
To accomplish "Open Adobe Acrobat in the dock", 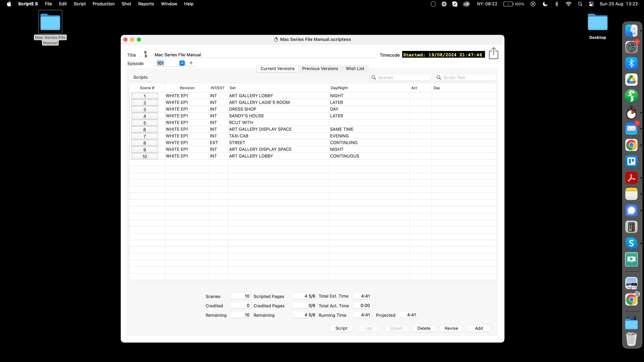I will point(631,178).
